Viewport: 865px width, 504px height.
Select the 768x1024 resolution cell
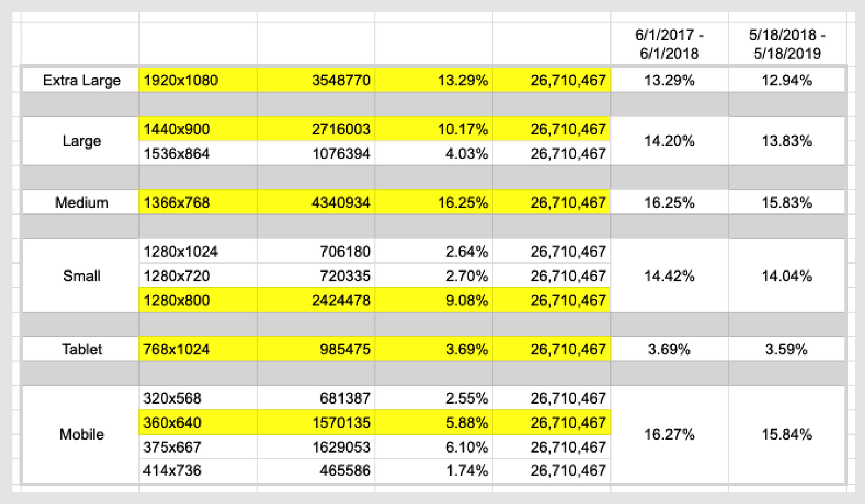click(x=197, y=349)
